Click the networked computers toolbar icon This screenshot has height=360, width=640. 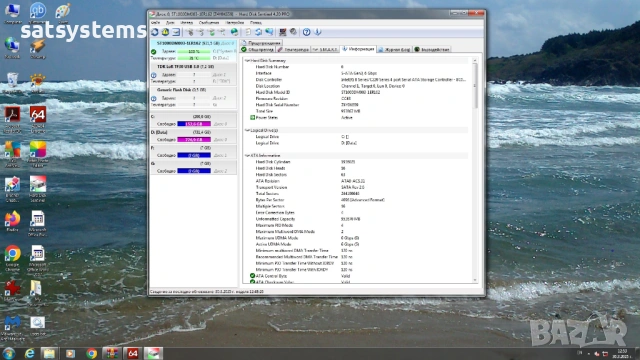point(282,32)
